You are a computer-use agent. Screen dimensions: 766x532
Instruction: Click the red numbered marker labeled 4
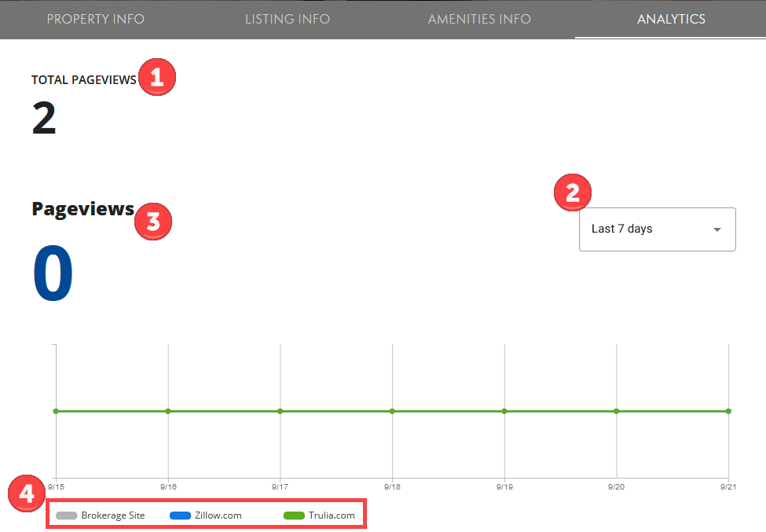26,493
